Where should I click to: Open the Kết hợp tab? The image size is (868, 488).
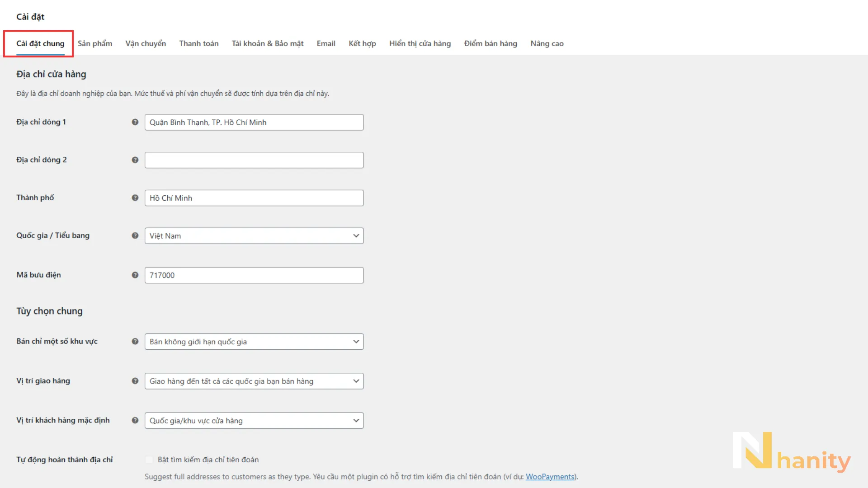[x=362, y=43]
